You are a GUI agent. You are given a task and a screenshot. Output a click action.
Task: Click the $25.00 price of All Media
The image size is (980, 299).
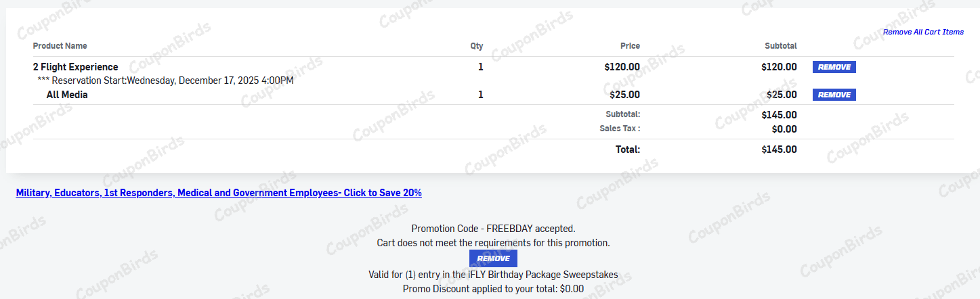pos(624,95)
